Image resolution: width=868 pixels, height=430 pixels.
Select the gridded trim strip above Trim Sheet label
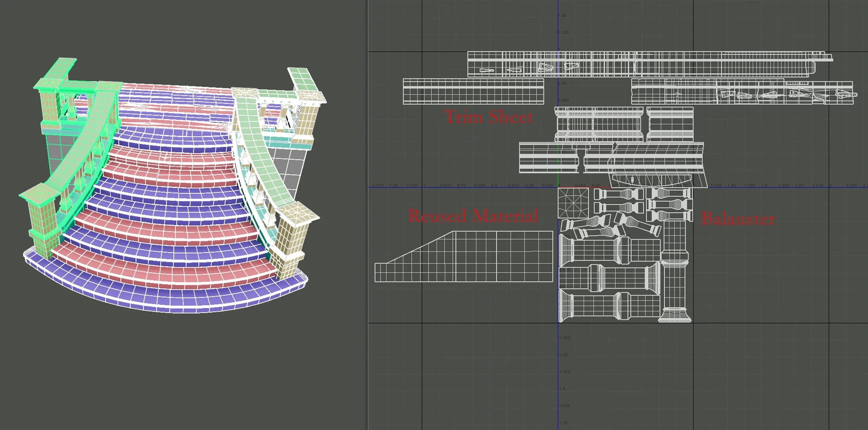473,91
